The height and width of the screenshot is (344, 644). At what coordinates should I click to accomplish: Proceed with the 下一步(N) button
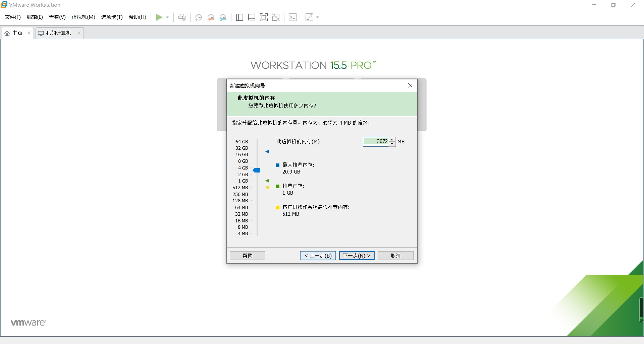[357, 256]
